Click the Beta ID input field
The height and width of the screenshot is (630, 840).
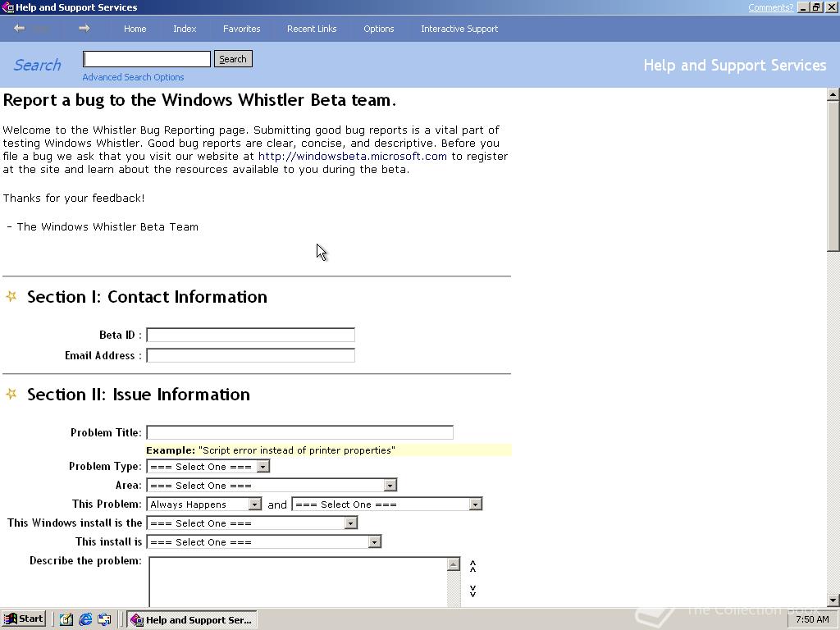(x=251, y=335)
